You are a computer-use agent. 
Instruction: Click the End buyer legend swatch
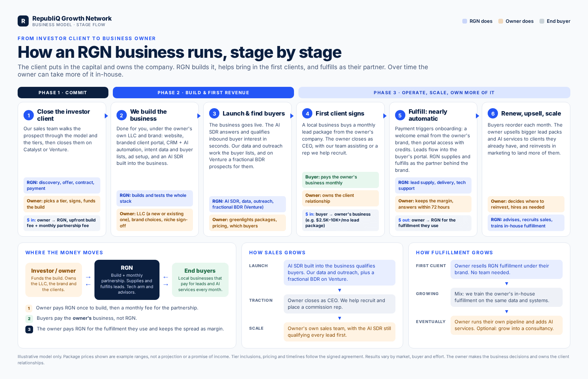(x=542, y=21)
